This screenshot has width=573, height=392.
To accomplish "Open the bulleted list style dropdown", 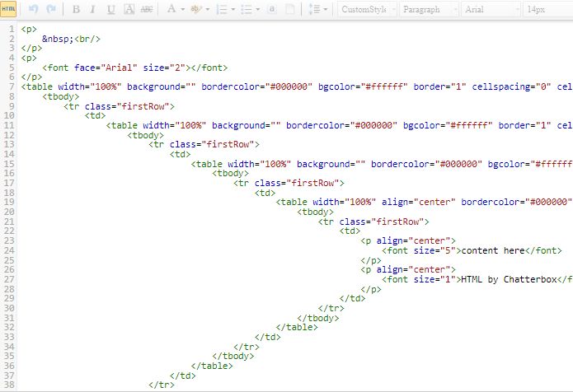I will [258, 10].
